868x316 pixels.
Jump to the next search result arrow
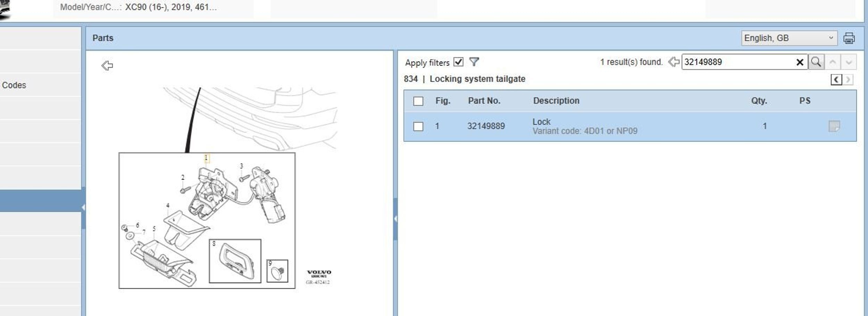coord(849,62)
